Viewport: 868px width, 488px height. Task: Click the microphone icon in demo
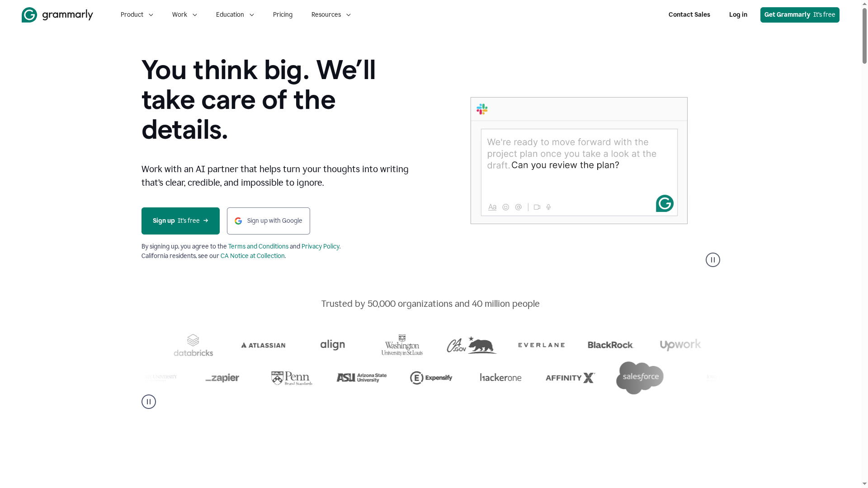coord(548,207)
